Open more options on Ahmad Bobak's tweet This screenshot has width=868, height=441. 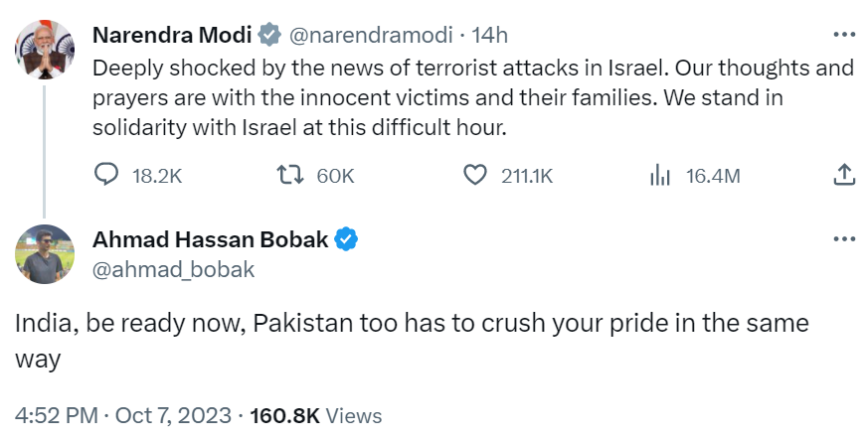pyautogui.click(x=843, y=239)
